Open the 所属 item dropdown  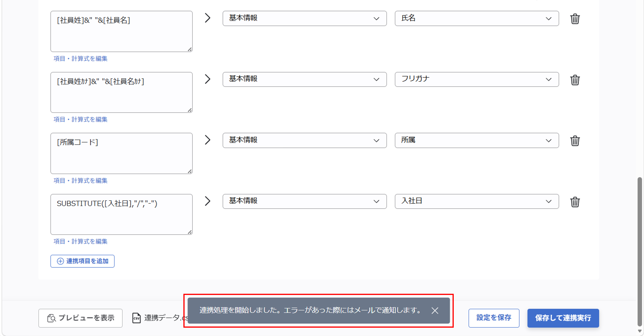(477, 140)
